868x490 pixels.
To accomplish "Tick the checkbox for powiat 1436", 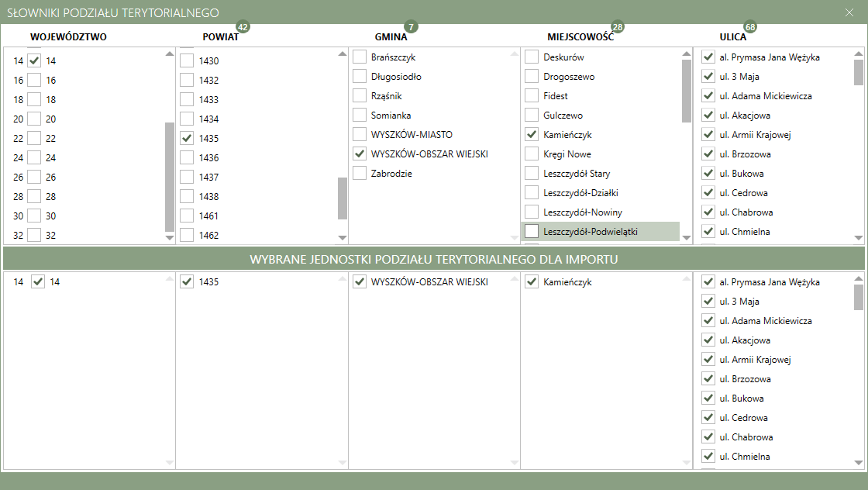I will pyautogui.click(x=188, y=158).
